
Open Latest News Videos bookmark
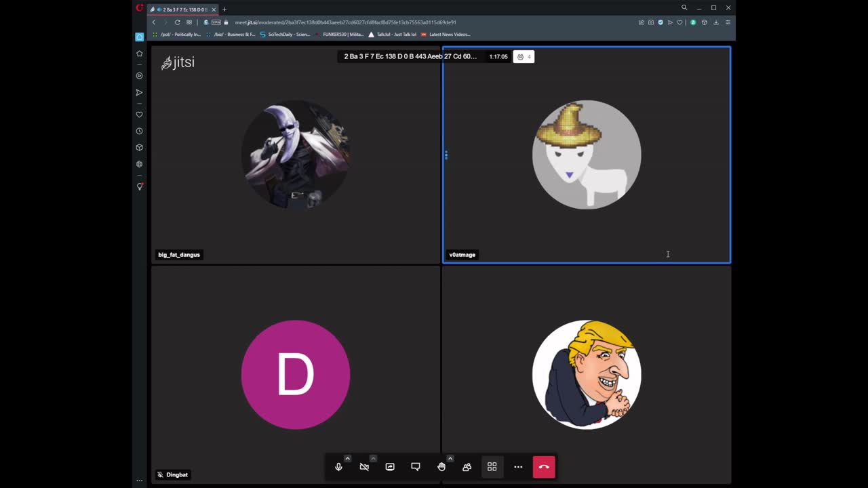446,35
